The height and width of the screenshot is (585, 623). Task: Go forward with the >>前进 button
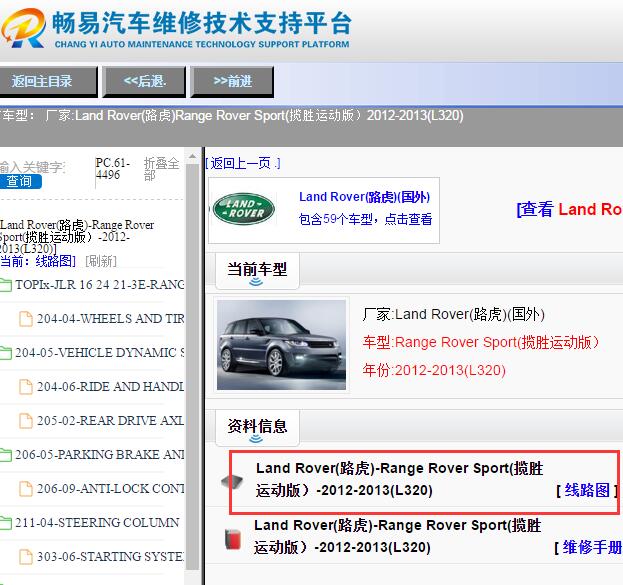coord(232,81)
